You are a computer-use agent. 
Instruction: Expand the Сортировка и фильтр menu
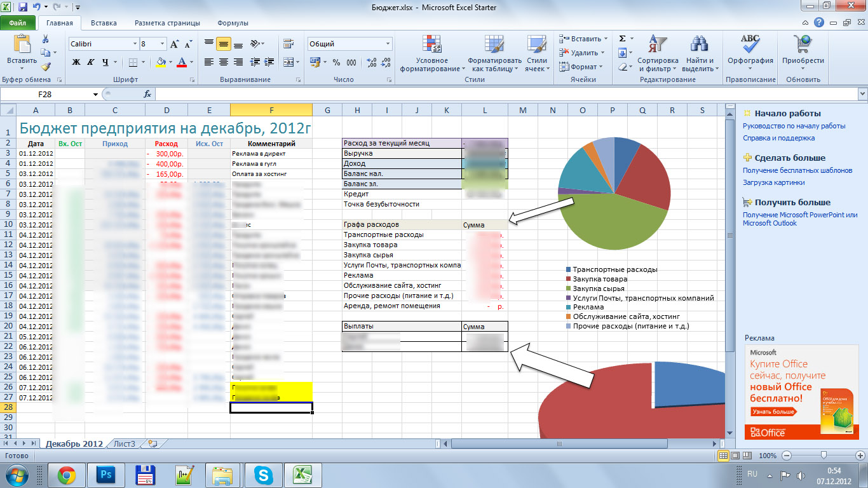(x=658, y=53)
